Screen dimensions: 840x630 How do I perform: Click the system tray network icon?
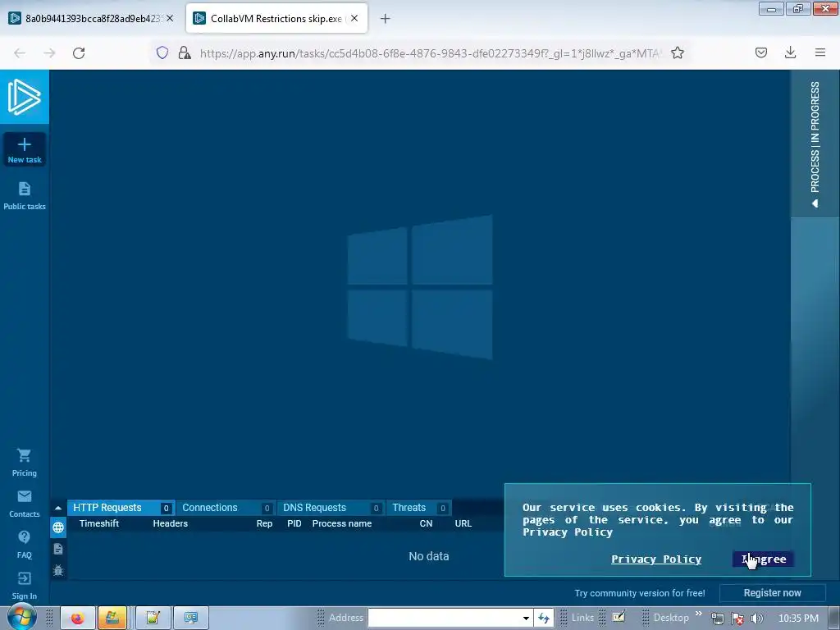[718, 619]
